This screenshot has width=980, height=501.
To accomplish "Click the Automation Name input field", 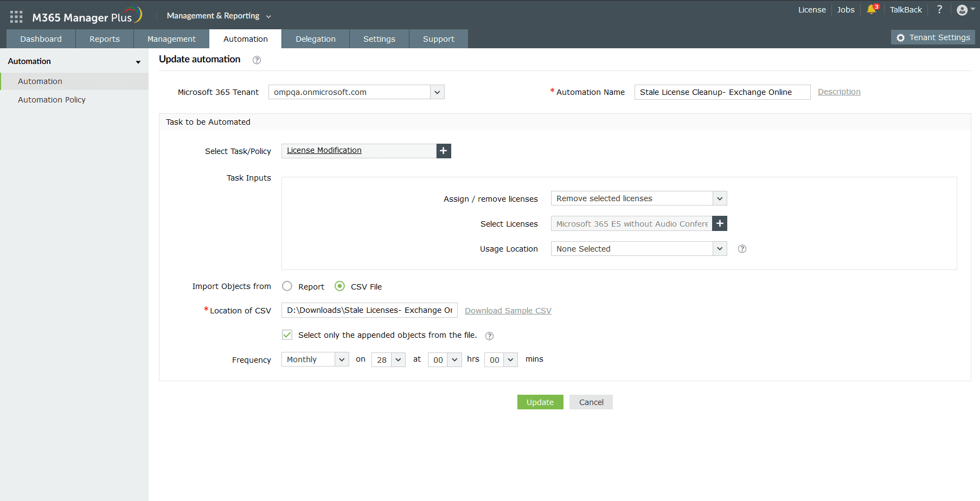I will (721, 92).
